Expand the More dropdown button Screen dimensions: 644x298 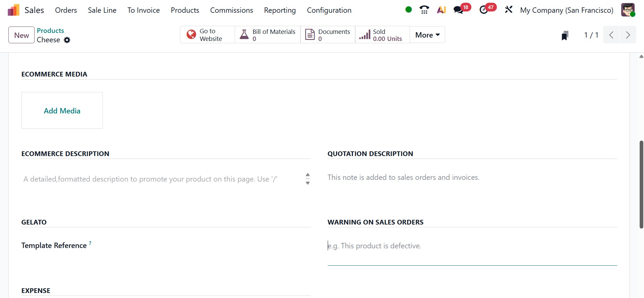pos(427,35)
